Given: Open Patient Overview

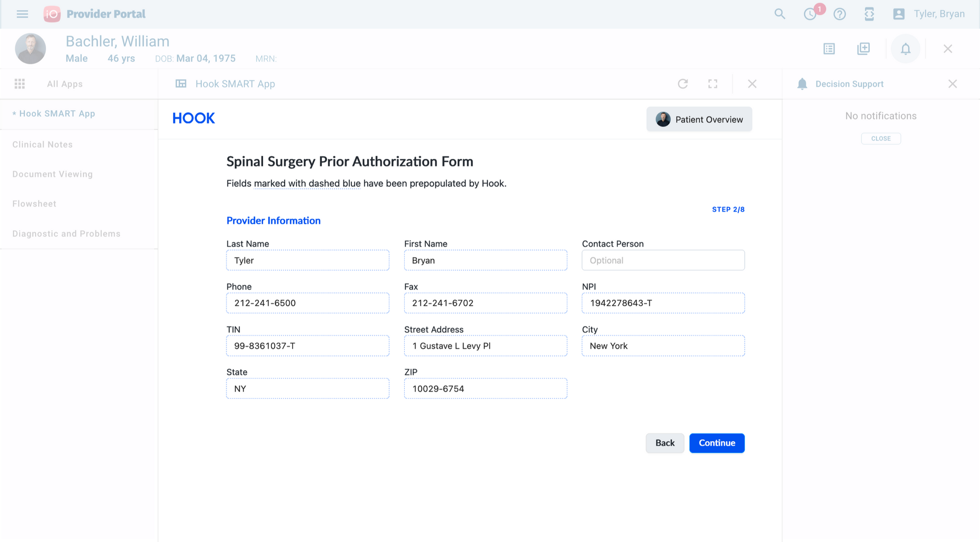Looking at the screenshot, I should (x=699, y=120).
